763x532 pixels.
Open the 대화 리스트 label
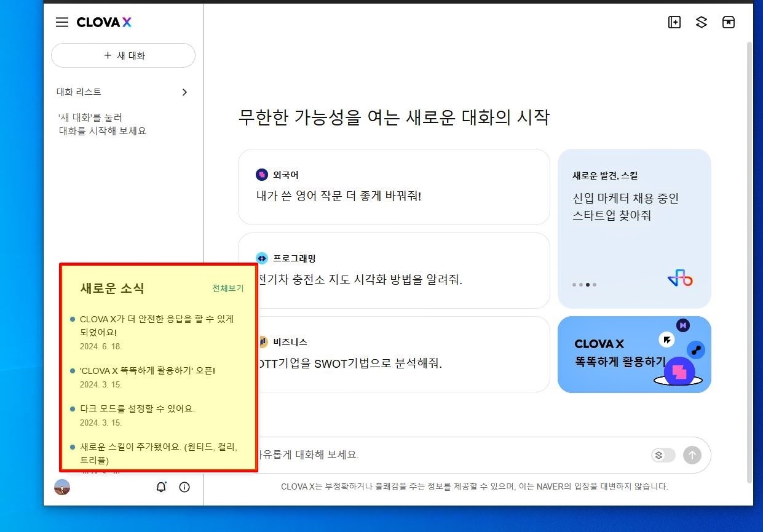click(79, 92)
